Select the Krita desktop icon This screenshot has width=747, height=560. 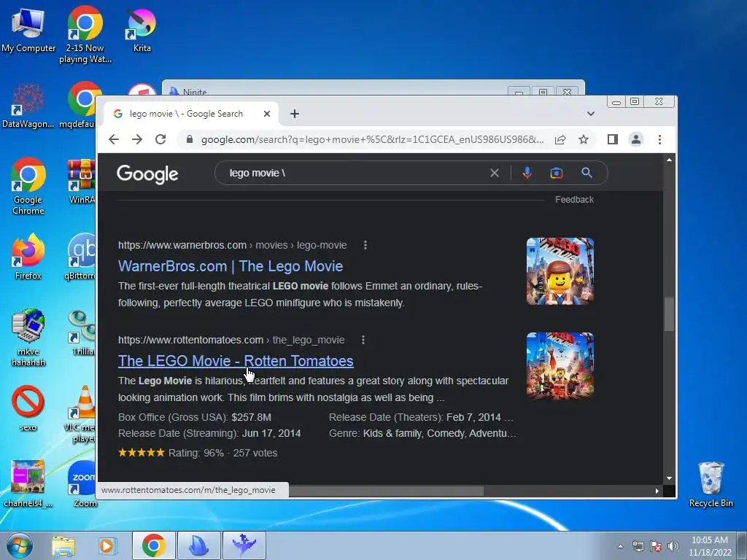pyautogui.click(x=142, y=31)
